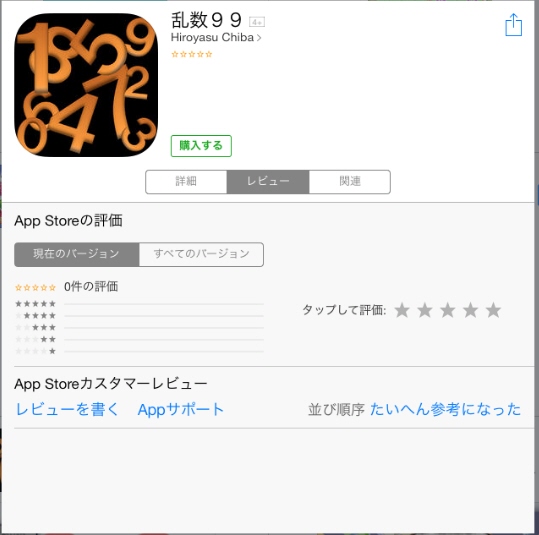Open the 関連 tab
The image size is (539, 535).
point(350,182)
